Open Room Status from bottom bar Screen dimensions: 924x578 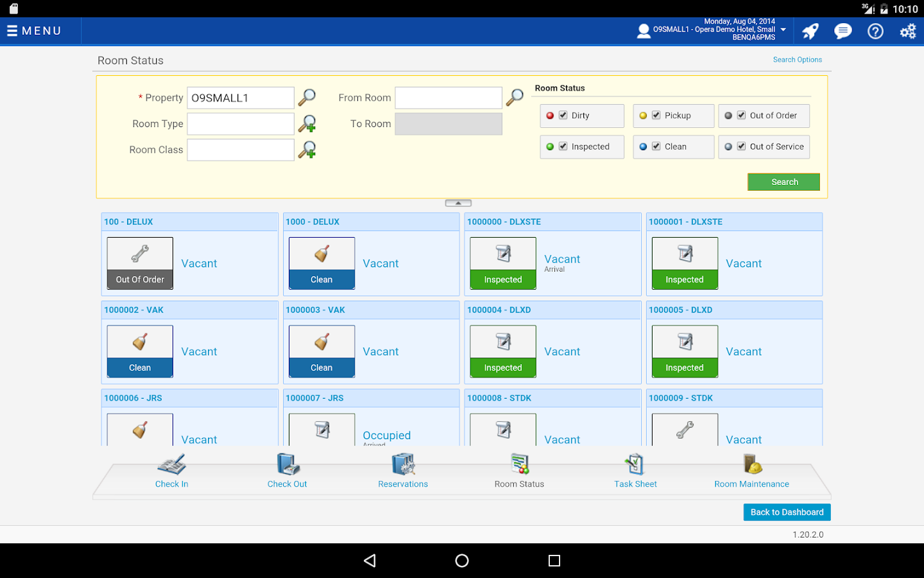click(519, 471)
